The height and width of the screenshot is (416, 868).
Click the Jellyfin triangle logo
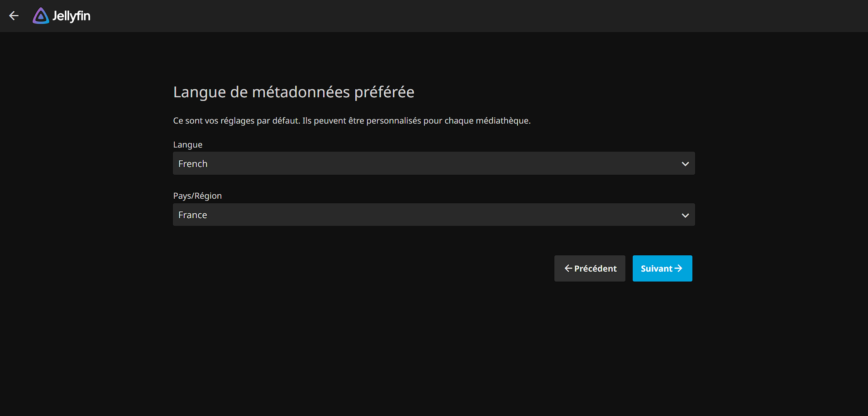(41, 16)
